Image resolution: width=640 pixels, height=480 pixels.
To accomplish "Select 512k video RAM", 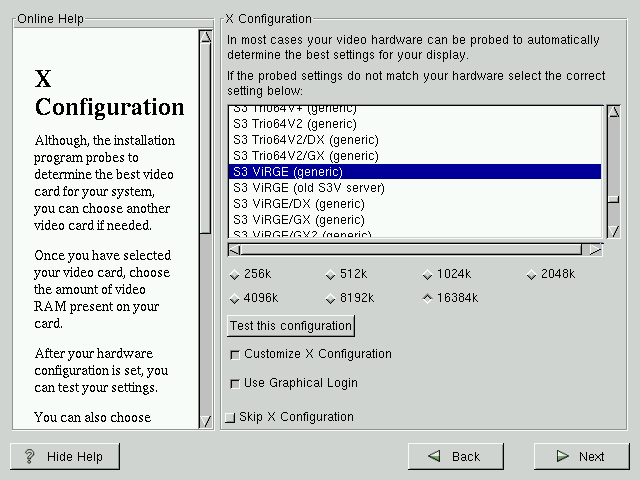I will point(331,274).
